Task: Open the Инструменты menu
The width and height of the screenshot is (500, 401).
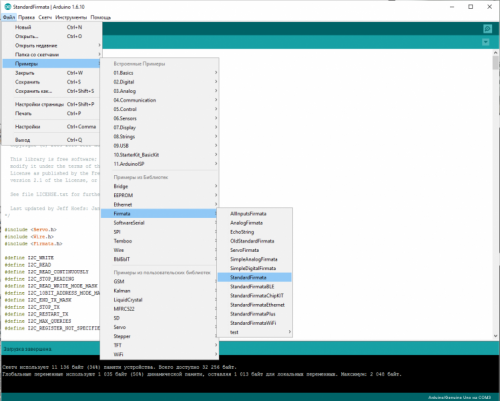Action: [x=71, y=17]
